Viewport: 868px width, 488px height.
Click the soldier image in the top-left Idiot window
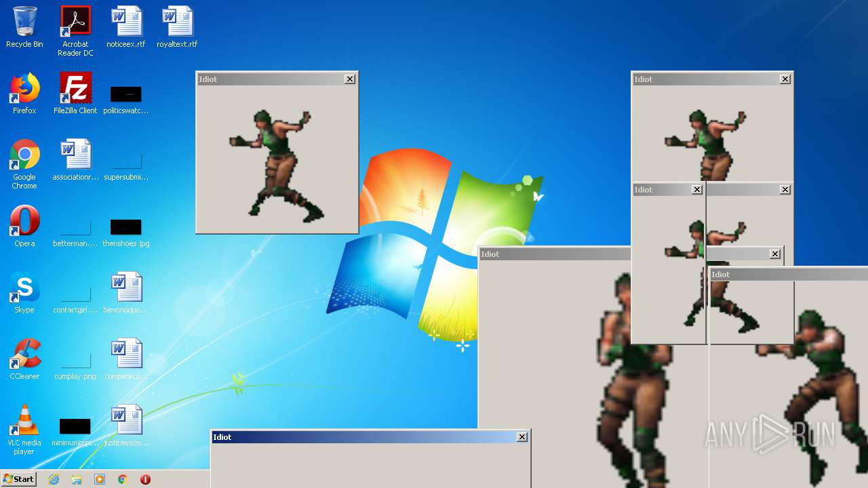277,165
